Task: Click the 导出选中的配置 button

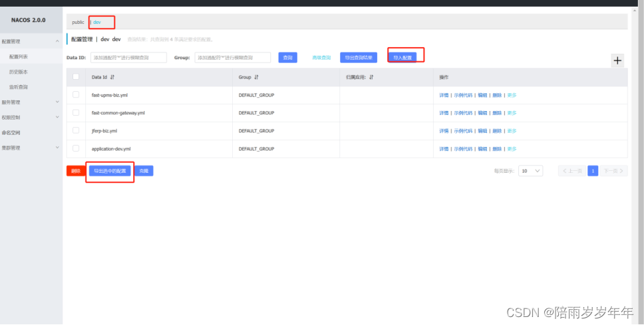Action: (110, 171)
